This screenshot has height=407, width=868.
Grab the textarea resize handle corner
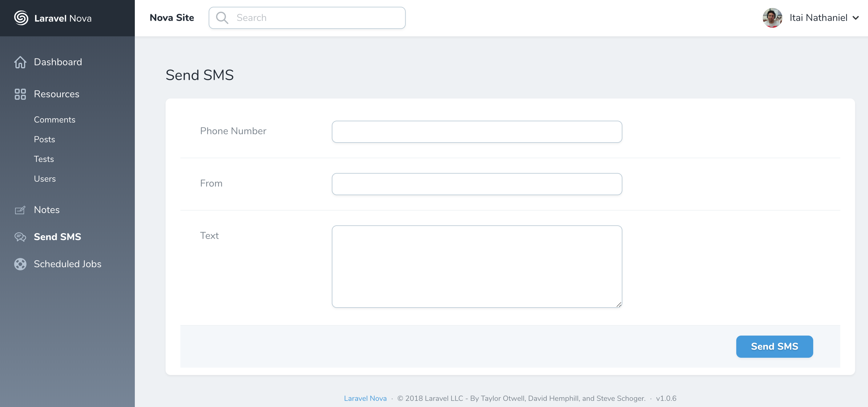click(619, 304)
